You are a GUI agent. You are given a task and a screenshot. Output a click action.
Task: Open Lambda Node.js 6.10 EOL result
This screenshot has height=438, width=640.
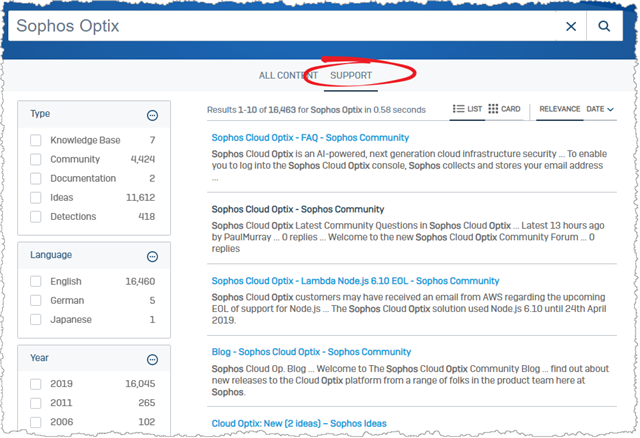click(355, 281)
